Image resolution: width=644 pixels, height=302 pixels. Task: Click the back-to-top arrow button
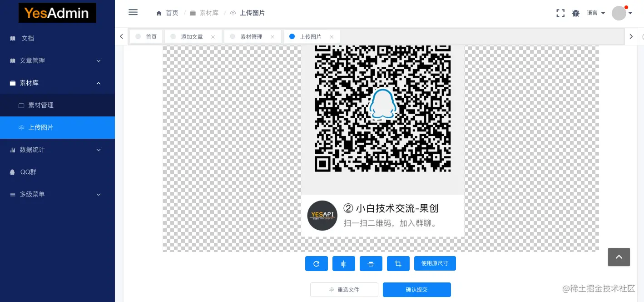click(619, 257)
